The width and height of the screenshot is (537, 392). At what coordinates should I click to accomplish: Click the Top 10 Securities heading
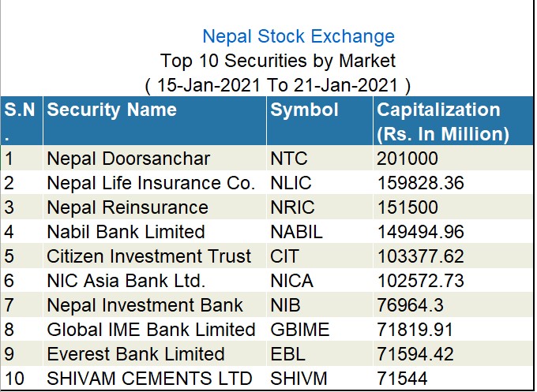(x=278, y=60)
